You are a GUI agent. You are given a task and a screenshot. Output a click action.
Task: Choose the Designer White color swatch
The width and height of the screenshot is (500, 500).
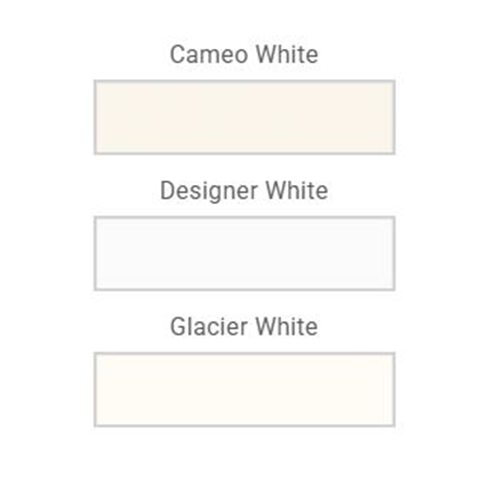244,253
